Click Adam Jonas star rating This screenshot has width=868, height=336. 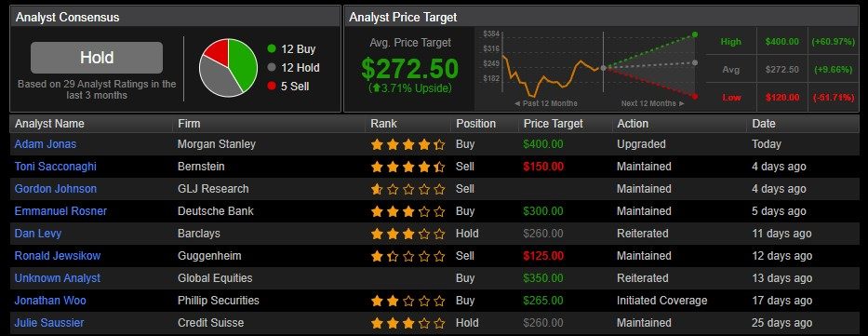pyautogui.click(x=408, y=144)
